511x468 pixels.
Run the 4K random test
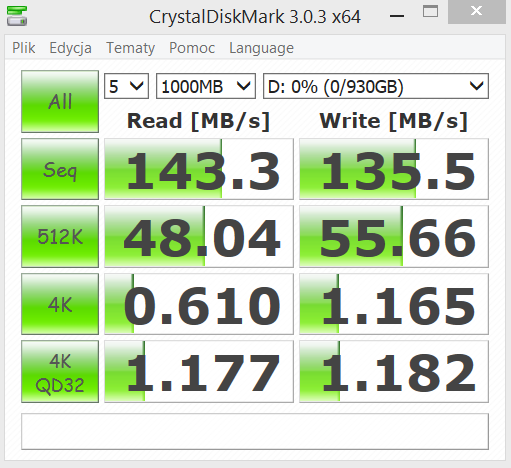click(x=60, y=304)
